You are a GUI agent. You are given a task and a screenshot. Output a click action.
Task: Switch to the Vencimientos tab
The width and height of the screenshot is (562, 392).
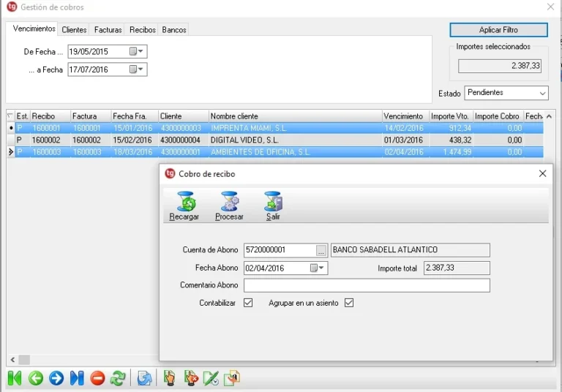tap(34, 29)
